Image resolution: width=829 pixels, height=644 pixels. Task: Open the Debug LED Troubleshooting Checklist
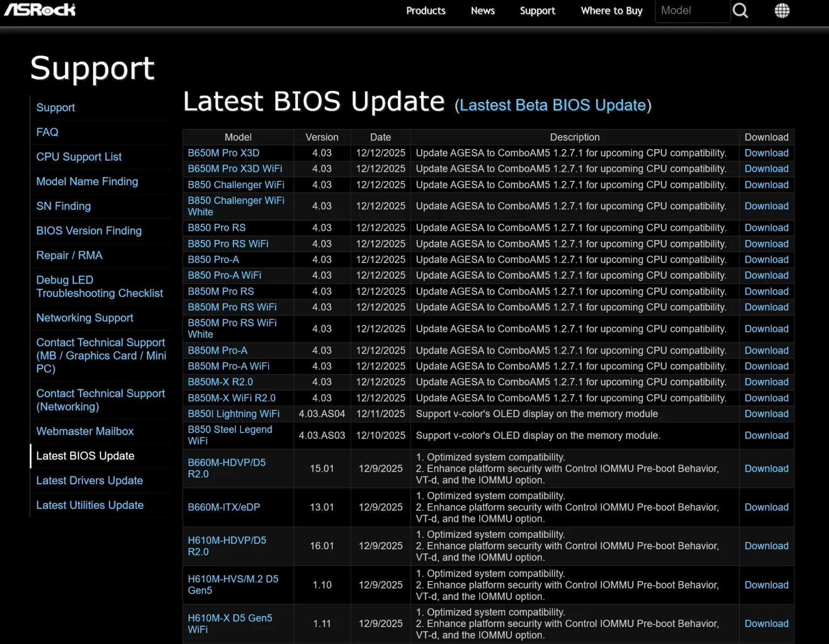[x=99, y=286]
